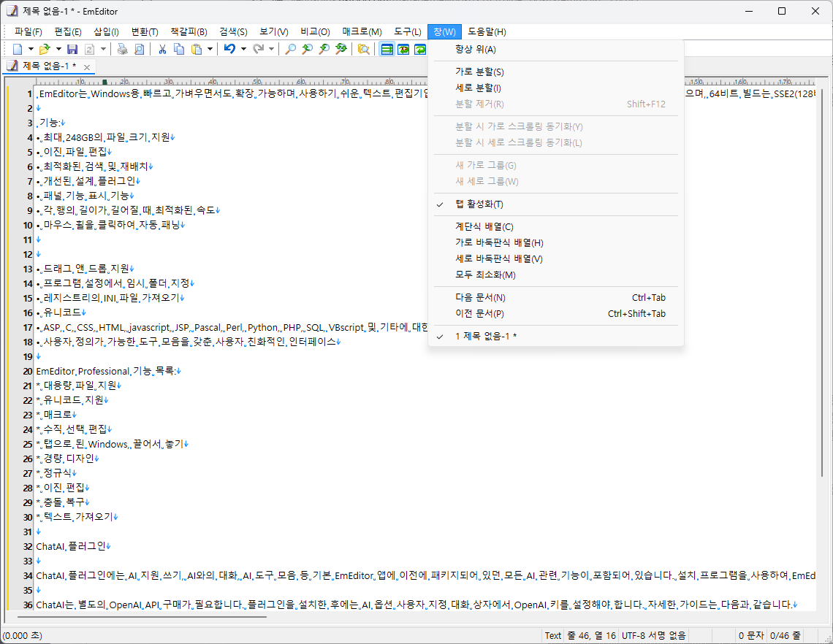
Task: Close the open 창(W) menu
Action: (x=445, y=32)
